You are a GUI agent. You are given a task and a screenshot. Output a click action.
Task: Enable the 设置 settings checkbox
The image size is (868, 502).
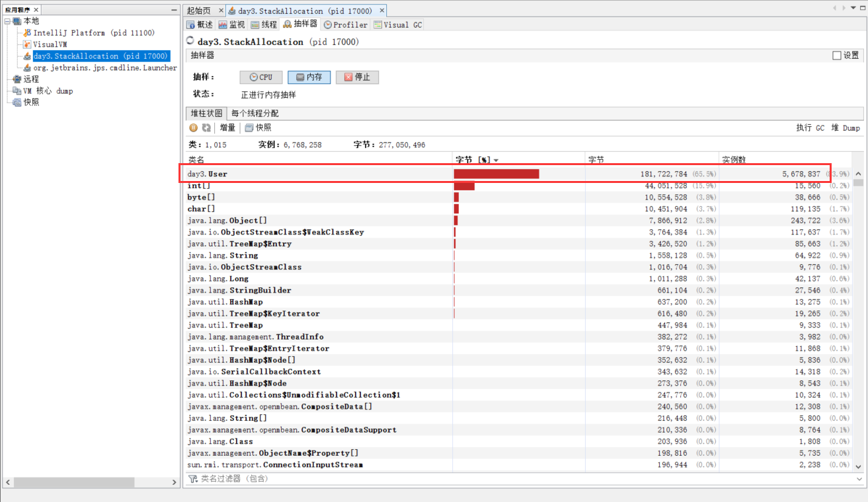pos(837,55)
